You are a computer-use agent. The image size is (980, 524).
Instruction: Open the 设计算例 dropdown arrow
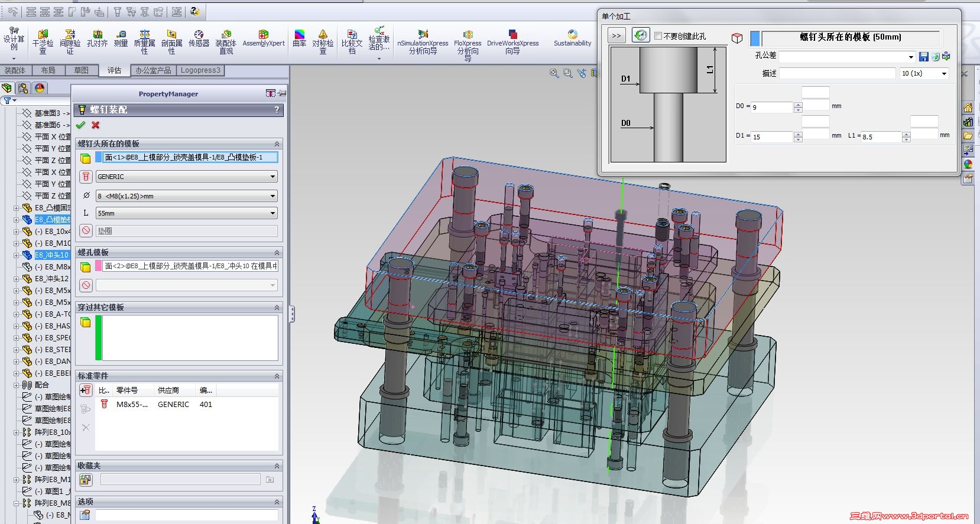pyautogui.click(x=14, y=58)
